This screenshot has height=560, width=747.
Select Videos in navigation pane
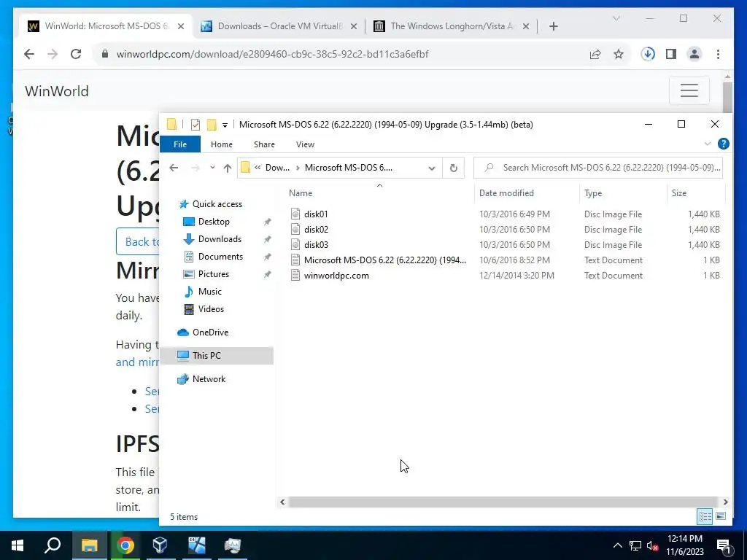coord(211,309)
